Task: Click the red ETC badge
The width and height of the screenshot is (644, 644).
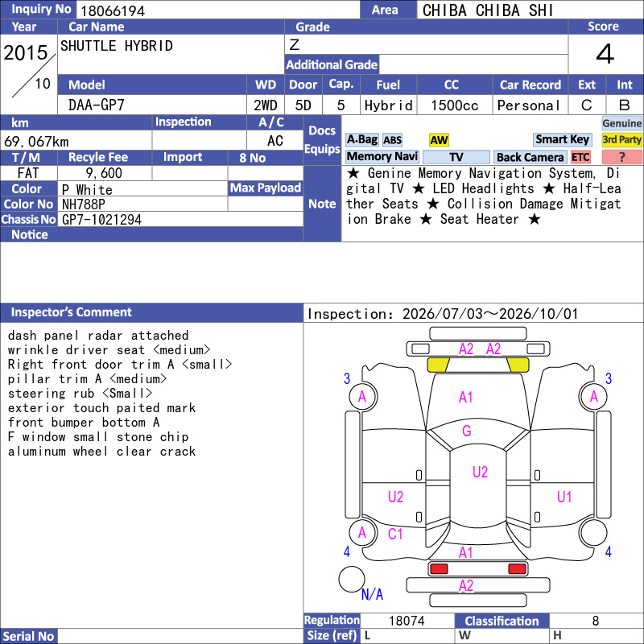Action: pyautogui.click(x=580, y=157)
